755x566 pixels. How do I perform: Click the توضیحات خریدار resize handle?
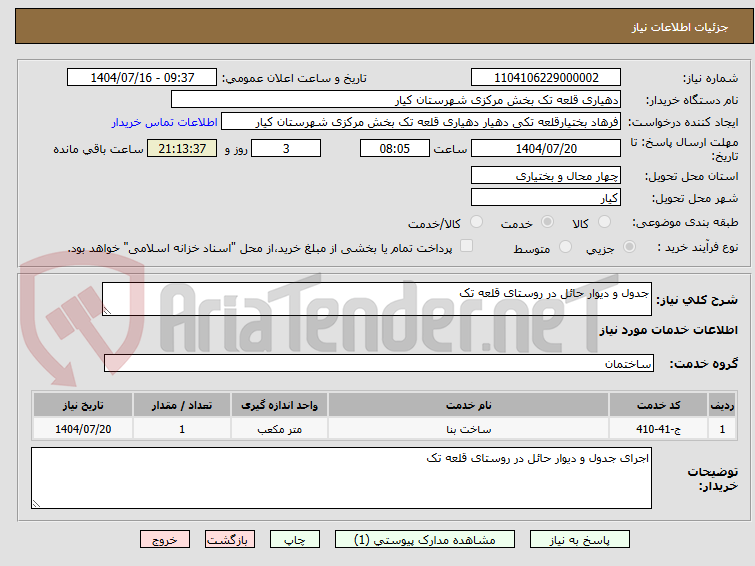click(x=36, y=504)
